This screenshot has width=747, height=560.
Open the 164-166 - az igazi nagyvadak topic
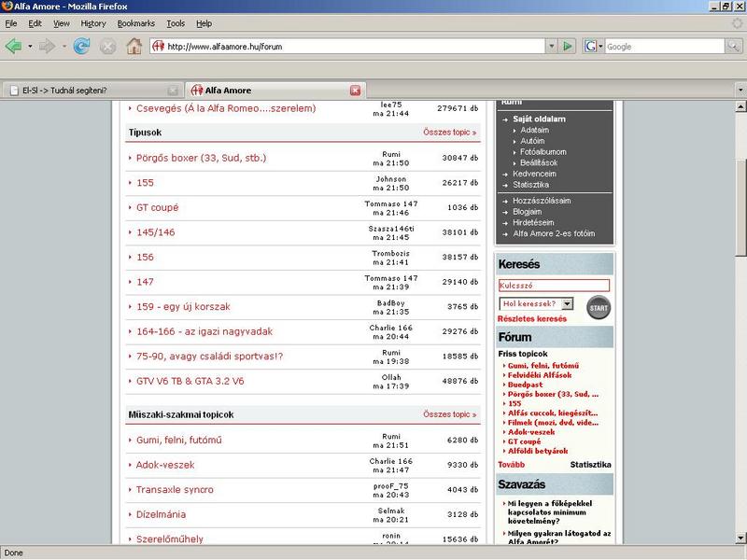point(204,331)
